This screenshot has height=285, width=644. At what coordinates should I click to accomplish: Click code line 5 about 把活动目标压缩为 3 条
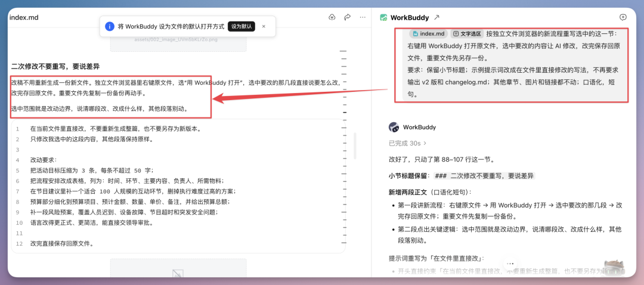click(92, 171)
